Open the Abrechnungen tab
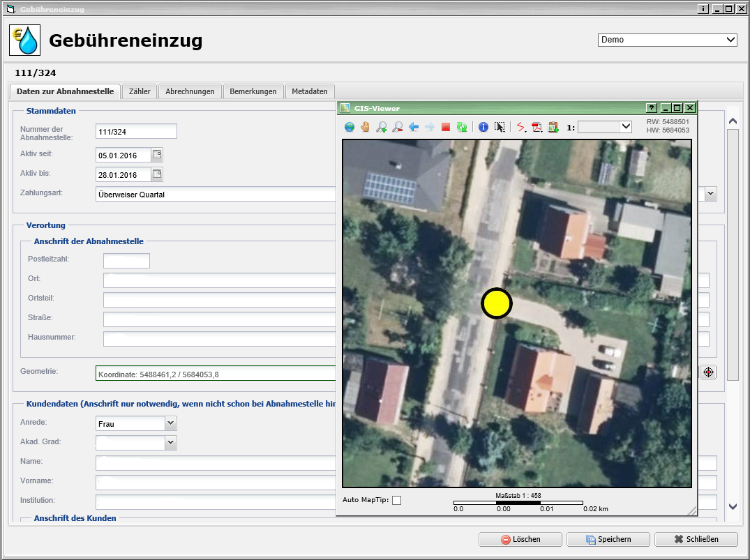Screen dimensions: 750x560 point(190,91)
